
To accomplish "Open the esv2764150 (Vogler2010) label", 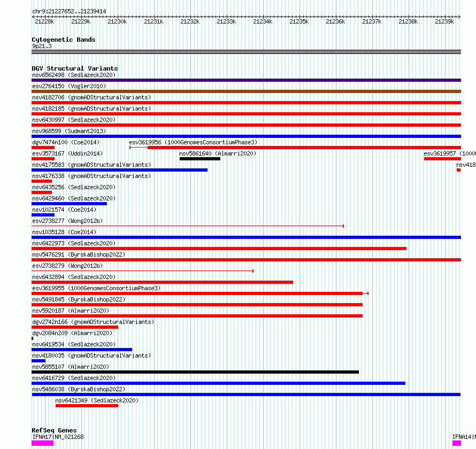I will tap(69, 86).
